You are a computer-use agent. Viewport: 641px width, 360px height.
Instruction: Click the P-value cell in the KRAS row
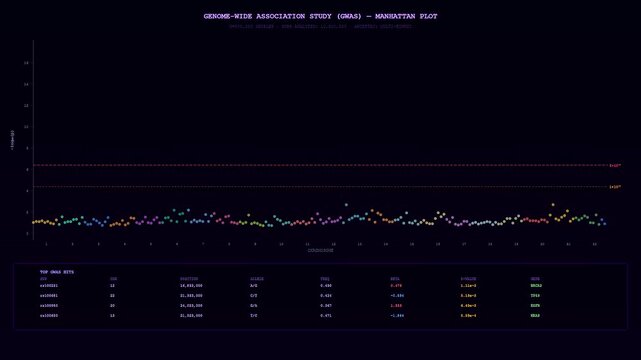click(x=468, y=315)
